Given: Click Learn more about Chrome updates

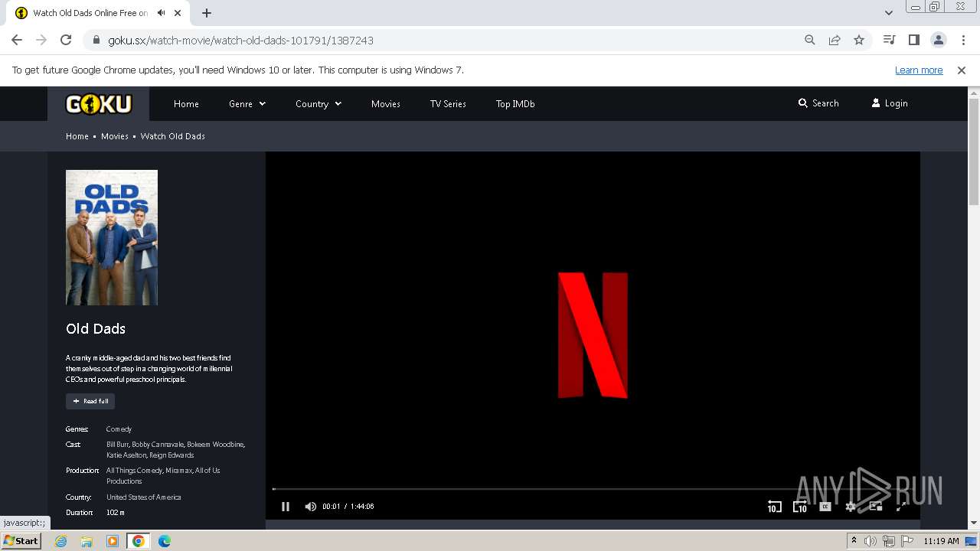Looking at the screenshot, I should 919,70.
